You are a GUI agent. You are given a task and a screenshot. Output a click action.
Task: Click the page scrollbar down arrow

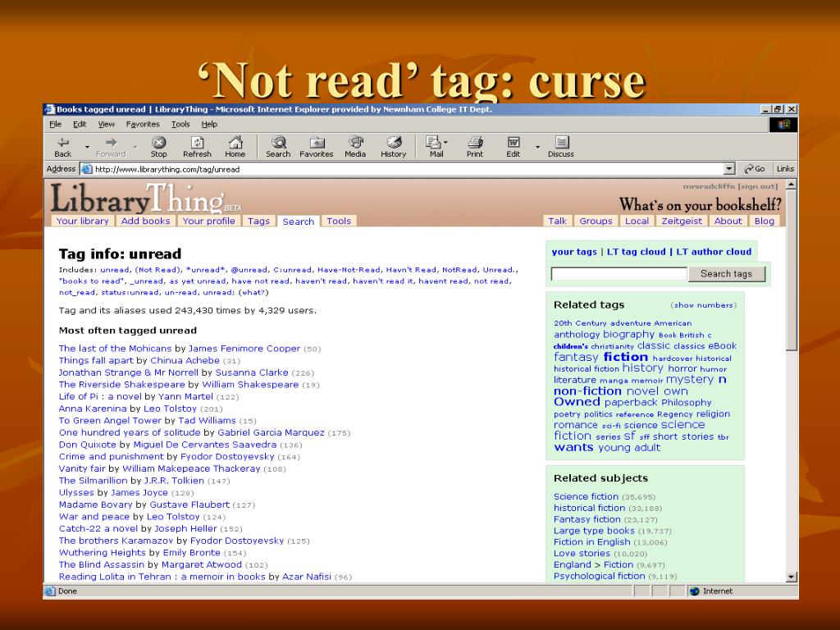(792, 577)
